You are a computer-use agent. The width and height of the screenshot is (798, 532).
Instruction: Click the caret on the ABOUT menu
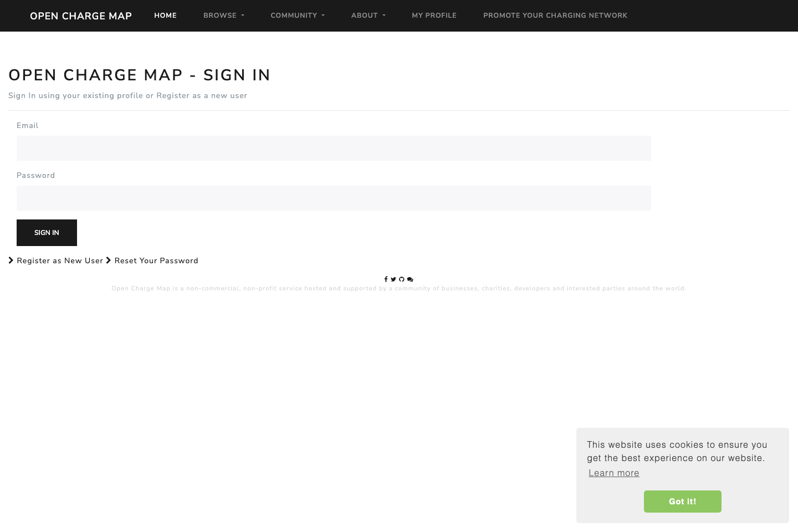[384, 17]
